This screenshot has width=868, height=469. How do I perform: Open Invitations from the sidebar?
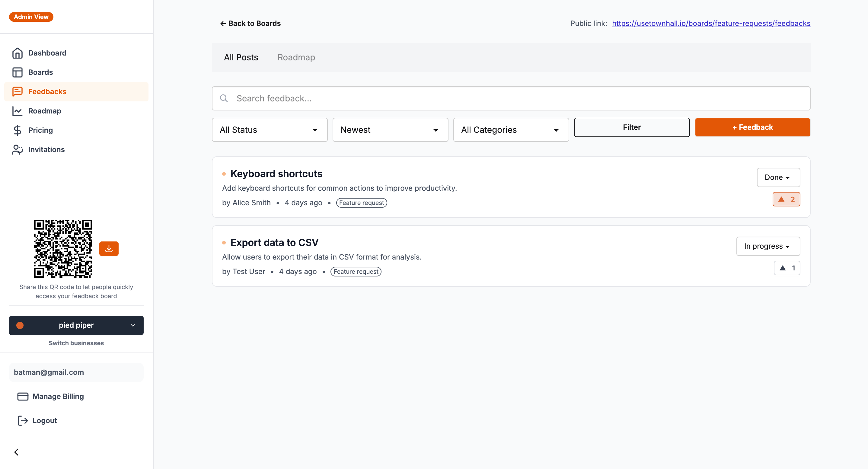18,149
